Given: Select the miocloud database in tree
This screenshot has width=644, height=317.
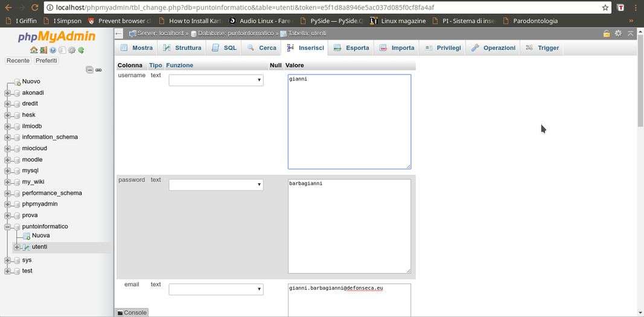Looking at the screenshot, I should (x=34, y=148).
